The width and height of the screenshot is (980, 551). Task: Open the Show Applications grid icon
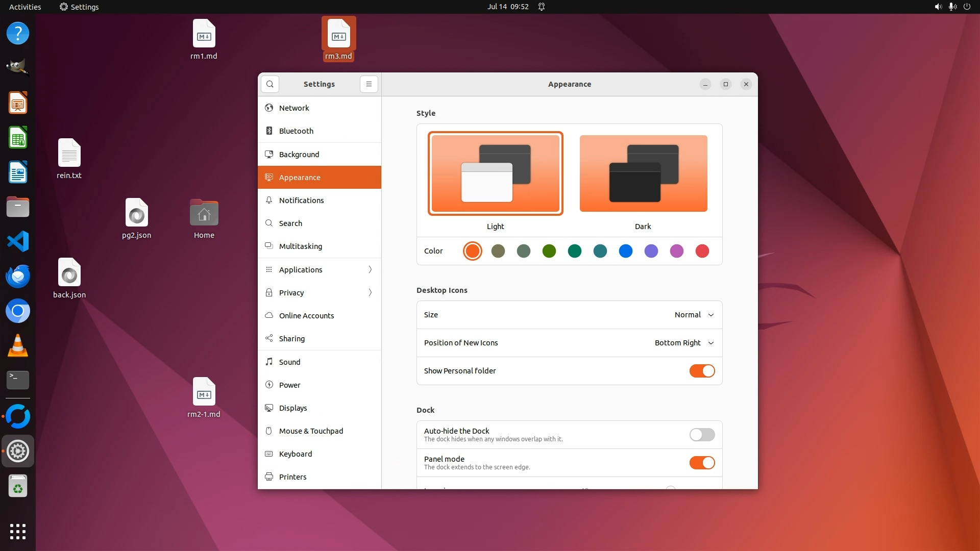pyautogui.click(x=18, y=531)
